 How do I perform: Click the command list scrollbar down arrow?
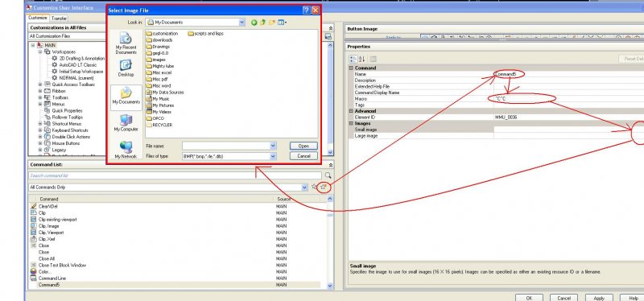[330, 286]
